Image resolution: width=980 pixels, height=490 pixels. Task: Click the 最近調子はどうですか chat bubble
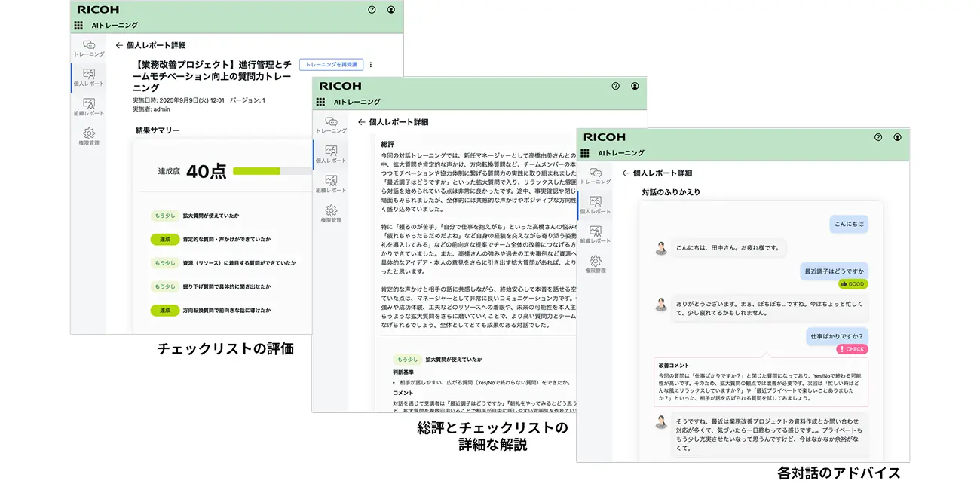(835, 271)
